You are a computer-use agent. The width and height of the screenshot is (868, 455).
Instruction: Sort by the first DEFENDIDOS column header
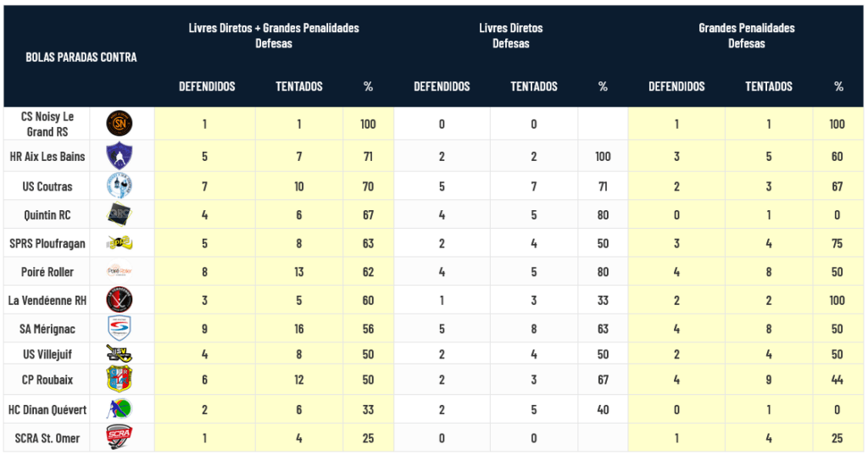pos(207,86)
